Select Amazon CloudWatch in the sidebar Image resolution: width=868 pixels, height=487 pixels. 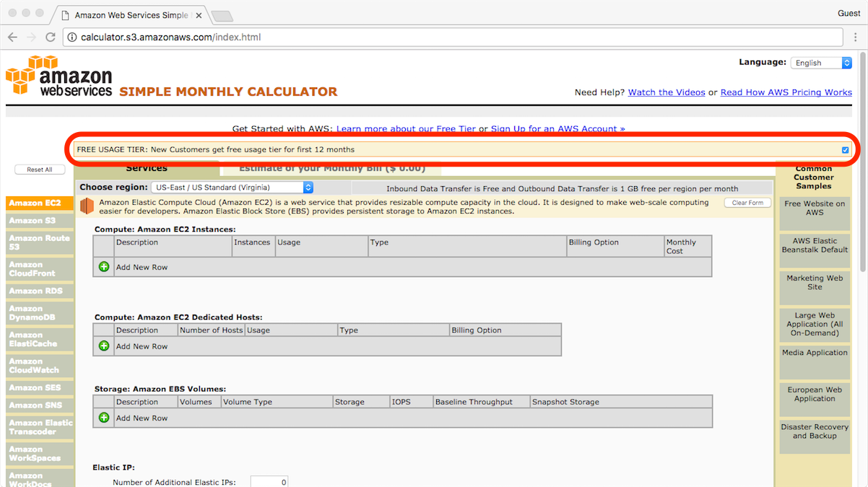40,366
